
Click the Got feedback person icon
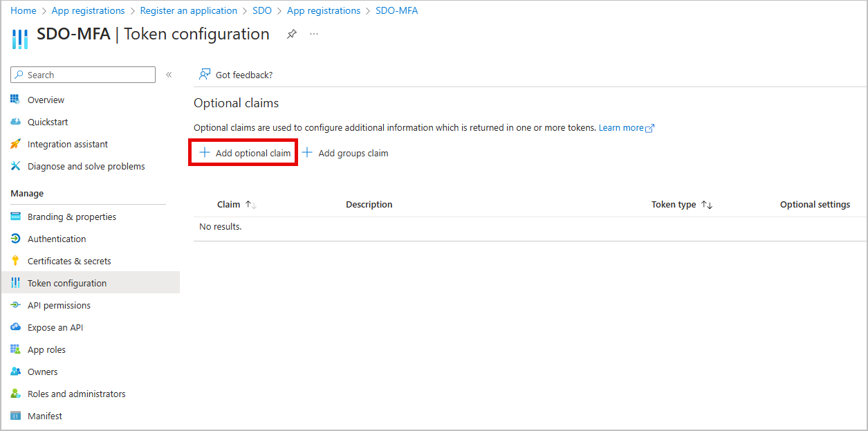pos(205,74)
